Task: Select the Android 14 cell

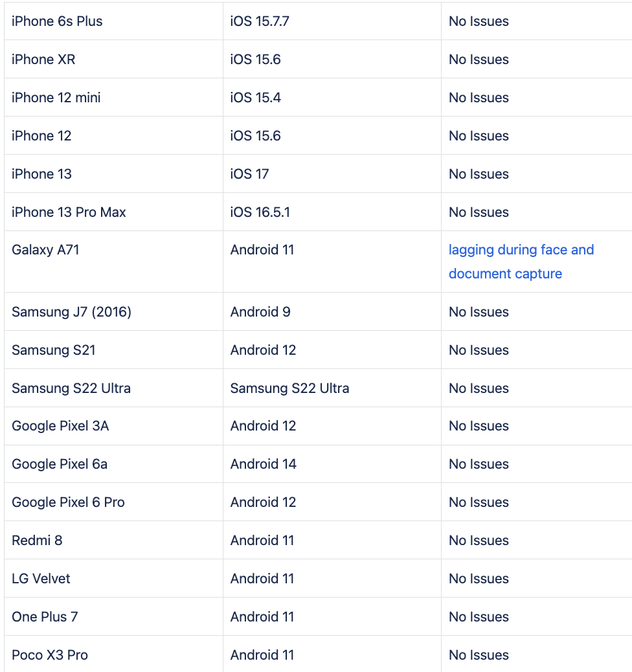Action: [332, 464]
